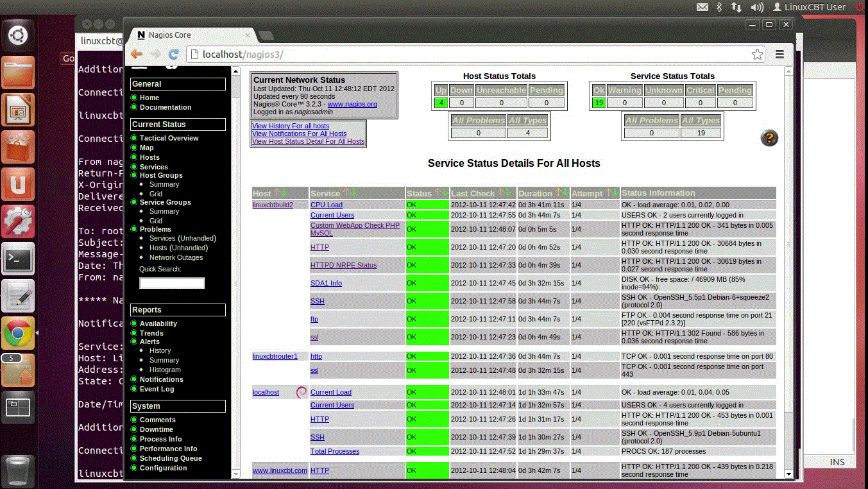
Task: Select the Nagios Core browser tab
Action: coord(191,35)
